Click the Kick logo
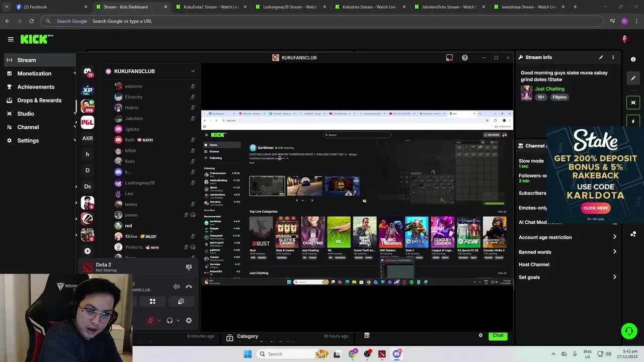Image resolution: width=644 pixels, height=362 pixels. pos(37,39)
